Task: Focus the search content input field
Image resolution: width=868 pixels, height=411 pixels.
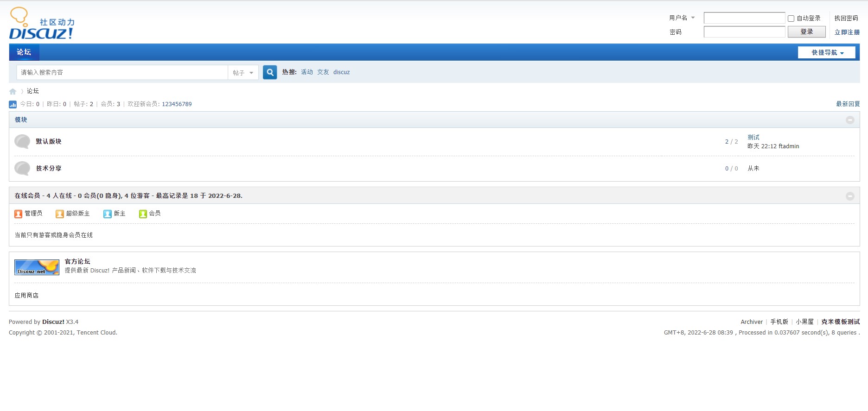Action: [122, 72]
